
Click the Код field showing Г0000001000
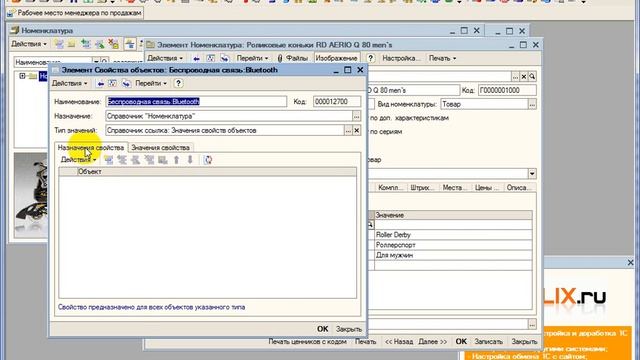click(507, 90)
